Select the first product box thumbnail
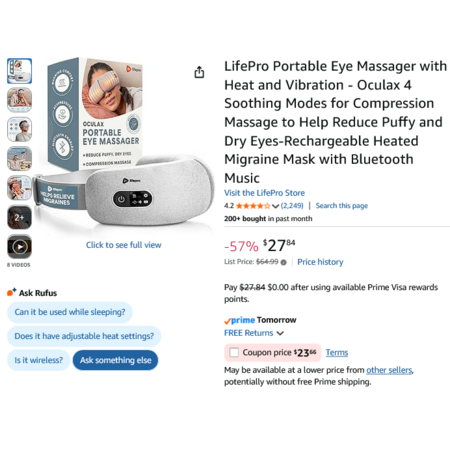450x450 pixels. point(20,71)
